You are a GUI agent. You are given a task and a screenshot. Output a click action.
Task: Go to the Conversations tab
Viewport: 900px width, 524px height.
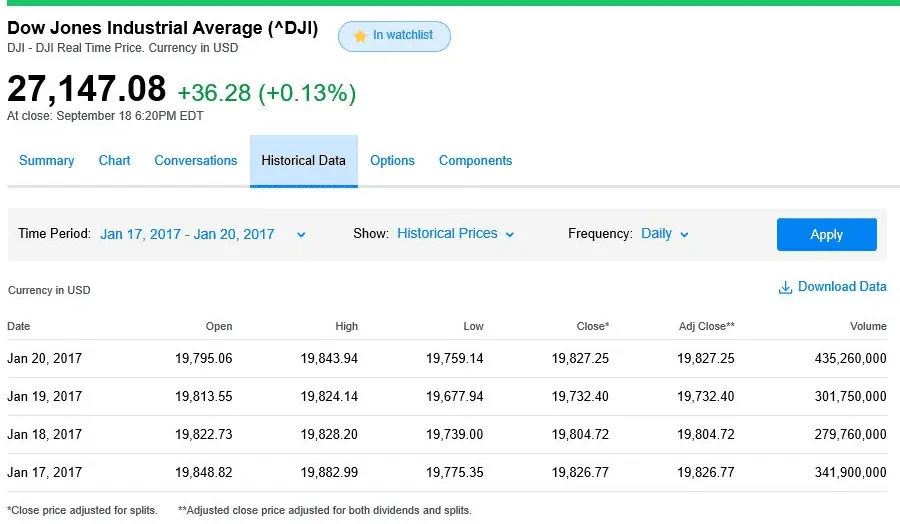point(196,161)
